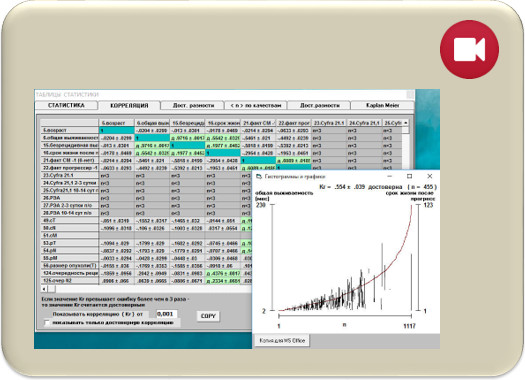525x380 pixels.
Task: Select the 49.cT row header
Action: tap(70, 221)
